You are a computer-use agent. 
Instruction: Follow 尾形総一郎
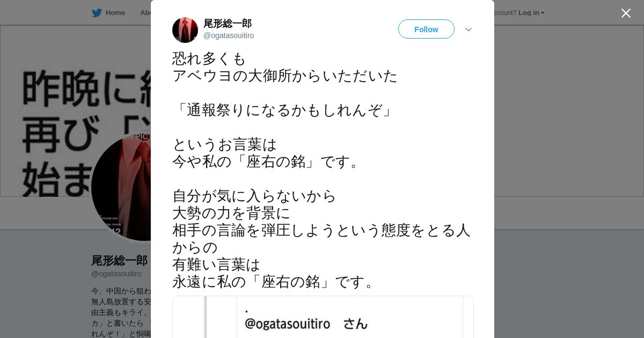(426, 29)
